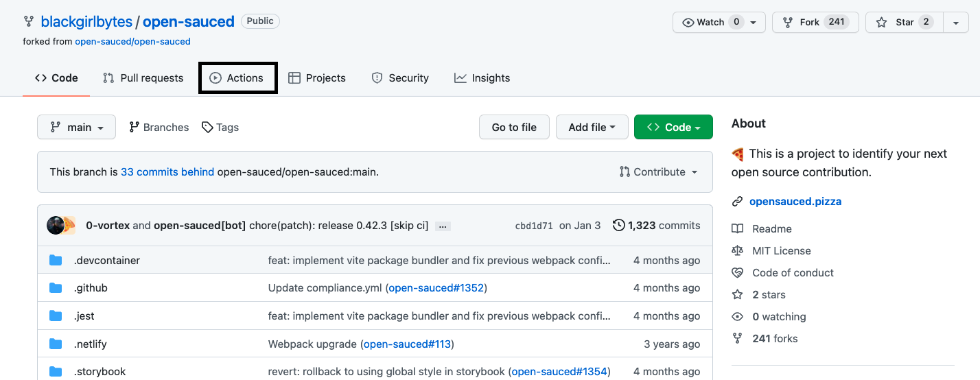Open the star list dropdown arrow
The image size is (980, 380).
pos(955,22)
